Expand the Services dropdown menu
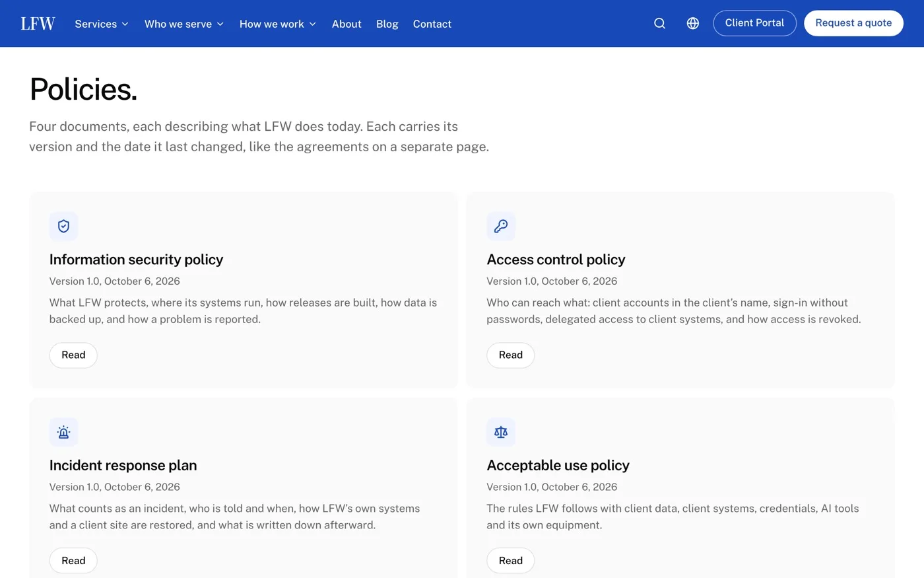Screen dimensions: 924x578 [102, 24]
